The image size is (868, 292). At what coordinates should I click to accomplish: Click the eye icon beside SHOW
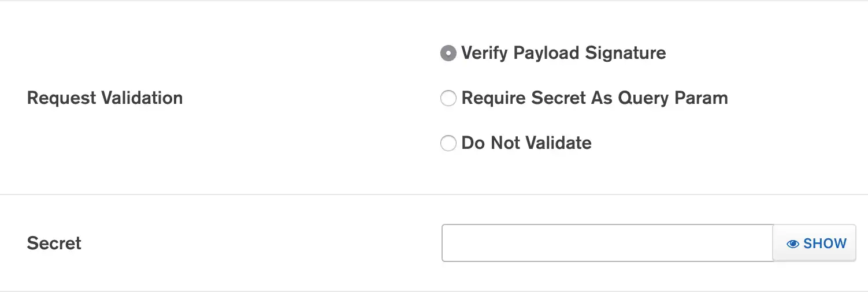pyautogui.click(x=793, y=244)
